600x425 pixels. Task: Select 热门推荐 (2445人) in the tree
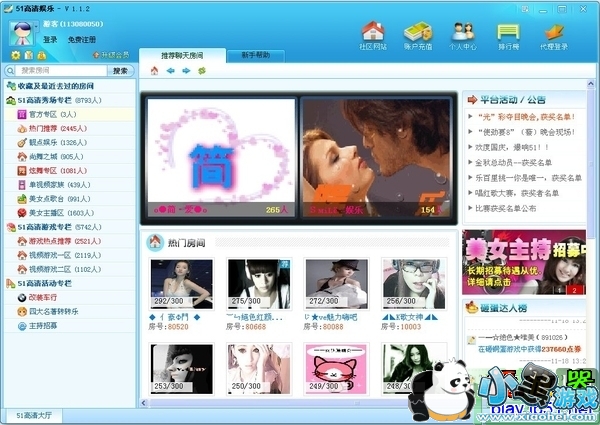[x=70, y=129]
